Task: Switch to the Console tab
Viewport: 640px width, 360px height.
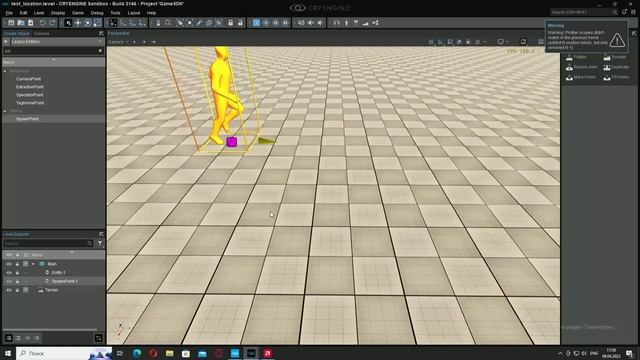Action: pos(41,33)
